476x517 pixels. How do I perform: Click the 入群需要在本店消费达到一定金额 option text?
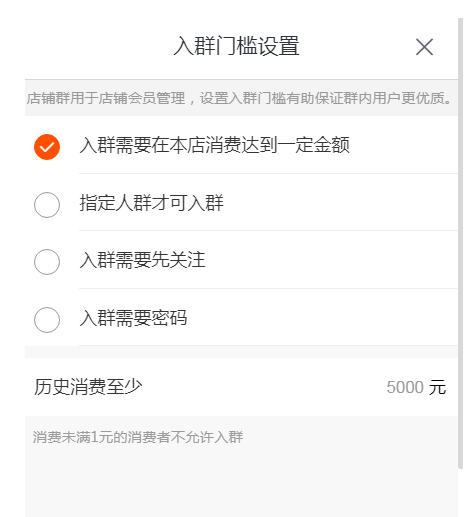point(215,145)
